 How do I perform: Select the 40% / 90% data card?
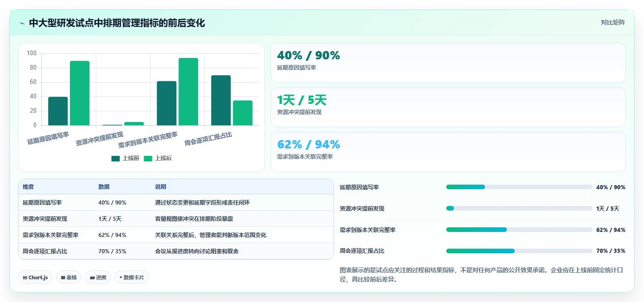click(448, 63)
